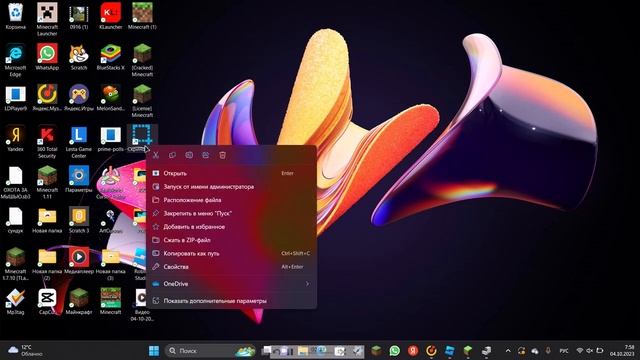Choose Запуск от имени администратора
640x360 pixels.
231,187
